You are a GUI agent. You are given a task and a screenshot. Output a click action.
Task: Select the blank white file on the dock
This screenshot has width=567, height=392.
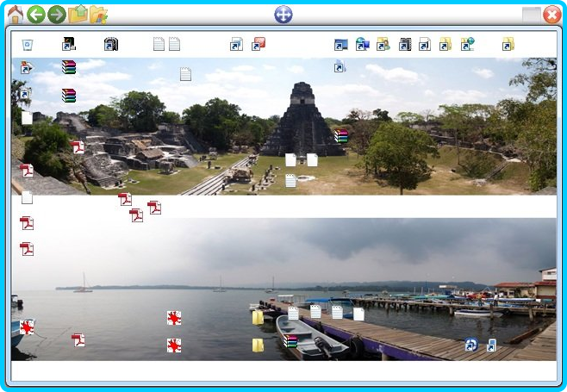(358, 314)
